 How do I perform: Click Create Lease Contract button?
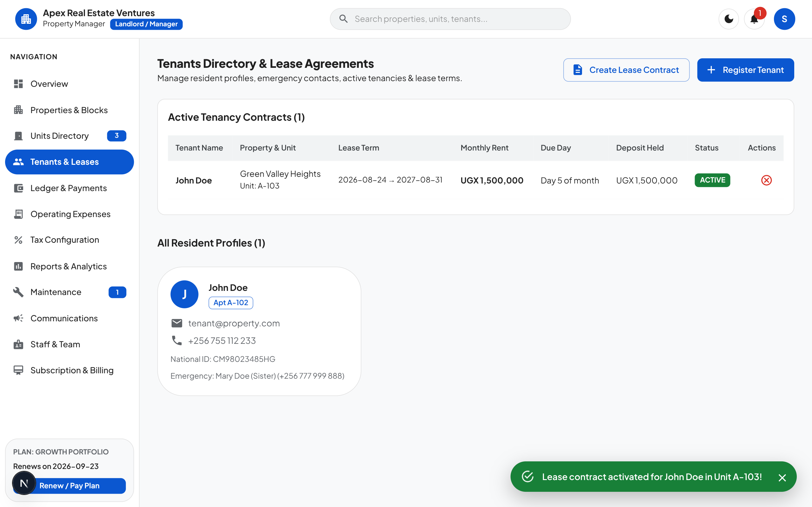click(626, 70)
